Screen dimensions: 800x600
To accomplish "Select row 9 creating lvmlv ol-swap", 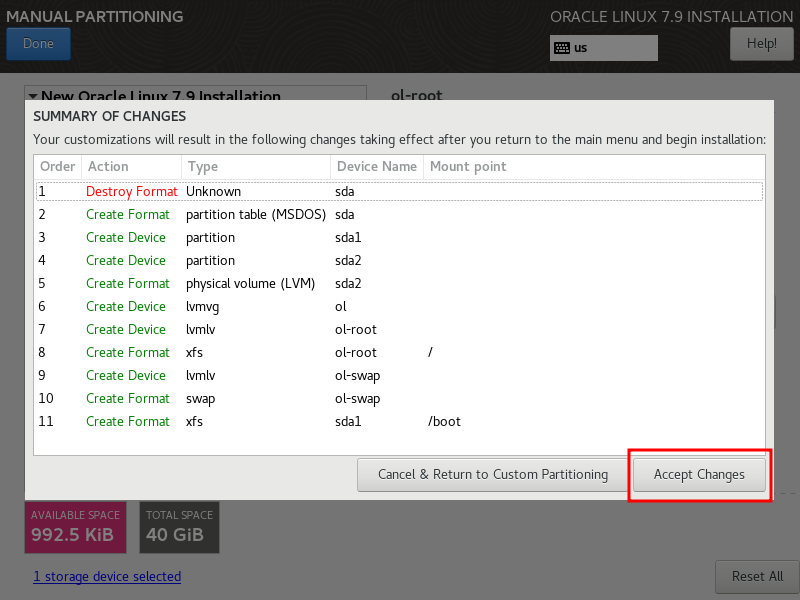I will tap(399, 376).
